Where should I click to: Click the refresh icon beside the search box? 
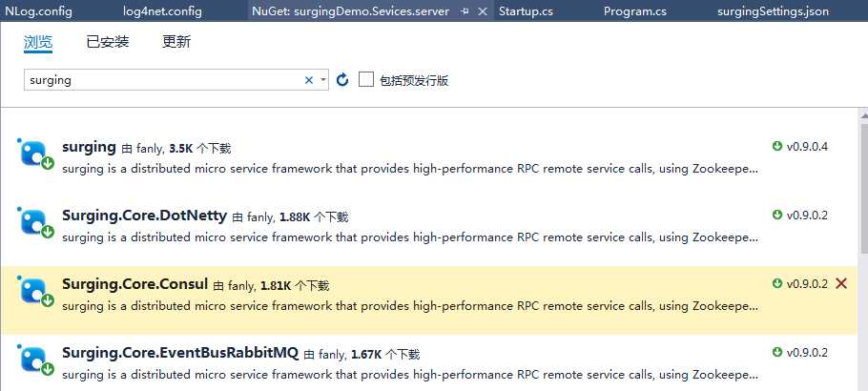342,80
